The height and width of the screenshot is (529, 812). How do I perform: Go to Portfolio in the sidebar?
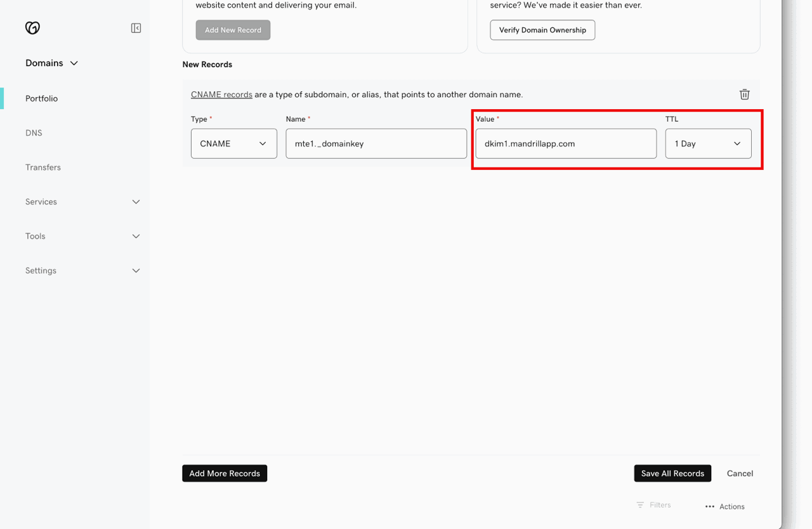pyautogui.click(x=42, y=99)
